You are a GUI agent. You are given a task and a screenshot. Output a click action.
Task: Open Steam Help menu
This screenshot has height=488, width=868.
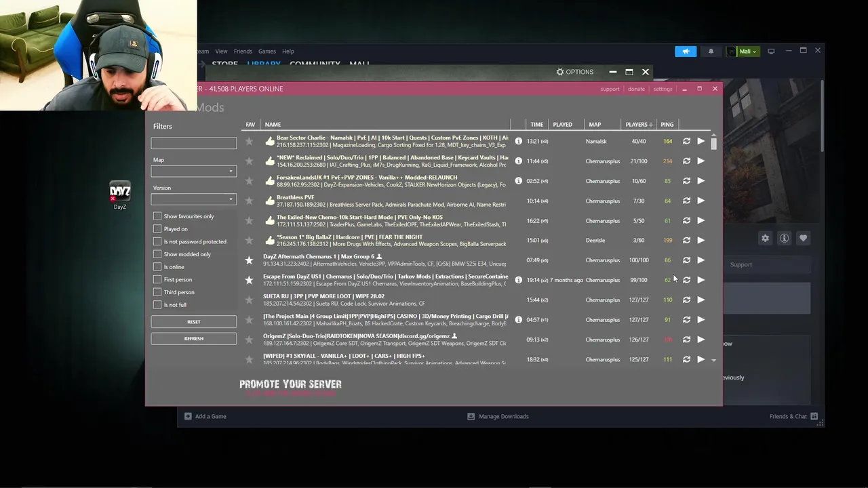288,52
